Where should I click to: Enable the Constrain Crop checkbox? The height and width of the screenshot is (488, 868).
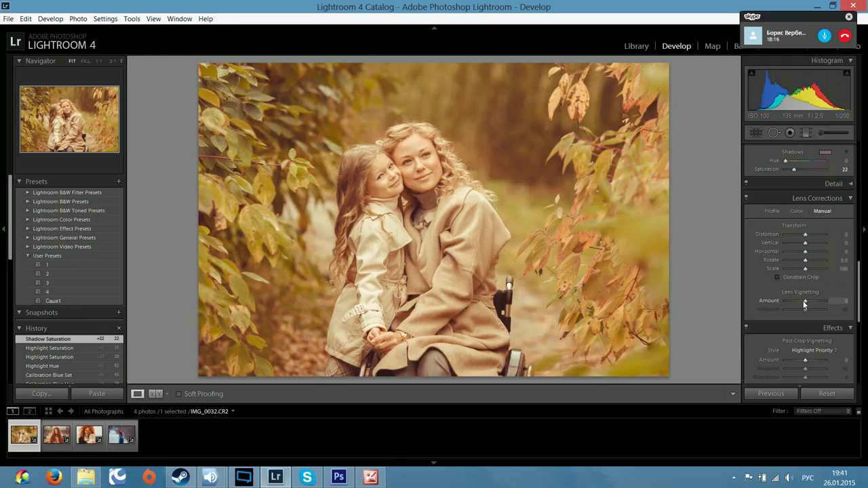777,277
